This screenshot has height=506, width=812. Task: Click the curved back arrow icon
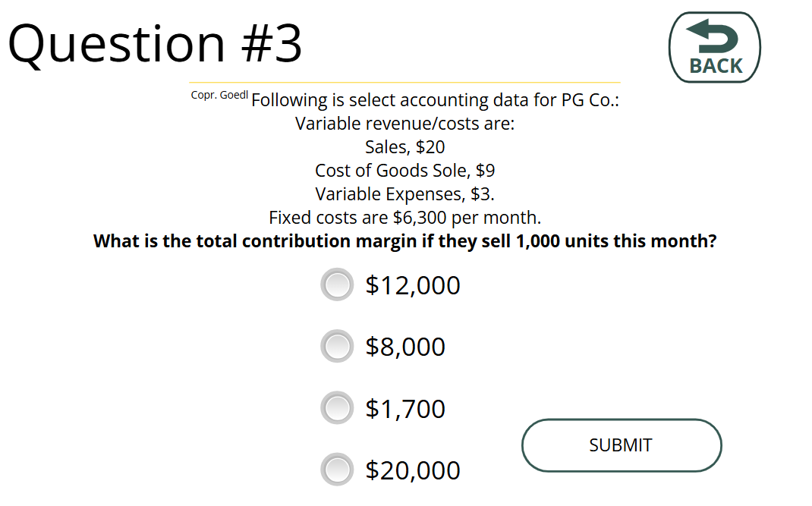tap(713, 36)
